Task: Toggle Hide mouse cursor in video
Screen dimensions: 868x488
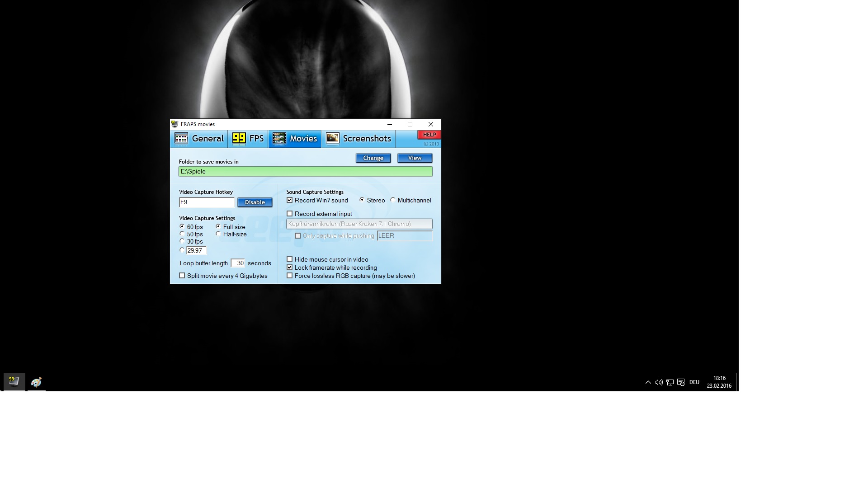Action: [290, 259]
